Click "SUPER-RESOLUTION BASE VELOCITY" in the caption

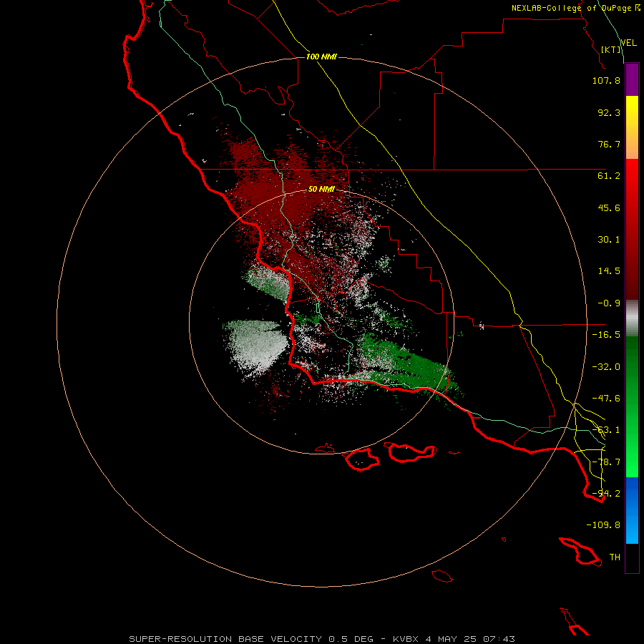point(225,639)
